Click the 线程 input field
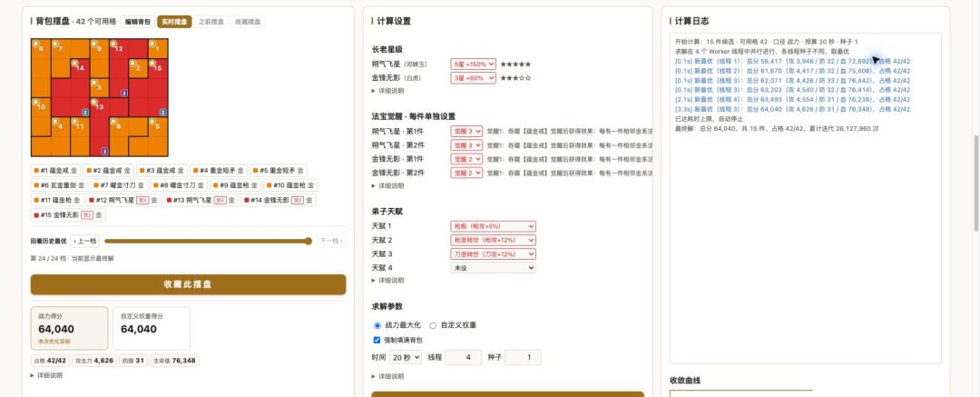The width and height of the screenshot is (980, 397). [463, 358]
